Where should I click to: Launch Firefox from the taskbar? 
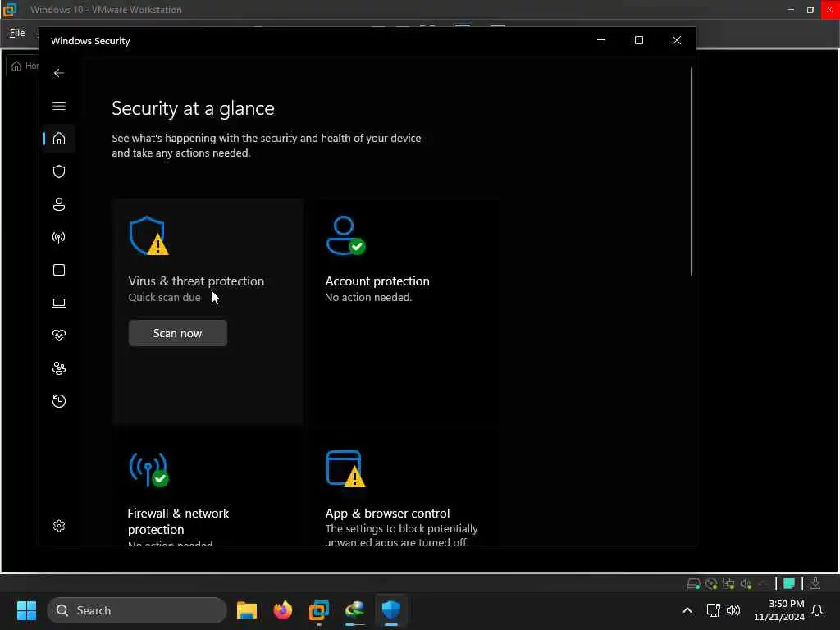pos(283,610)
